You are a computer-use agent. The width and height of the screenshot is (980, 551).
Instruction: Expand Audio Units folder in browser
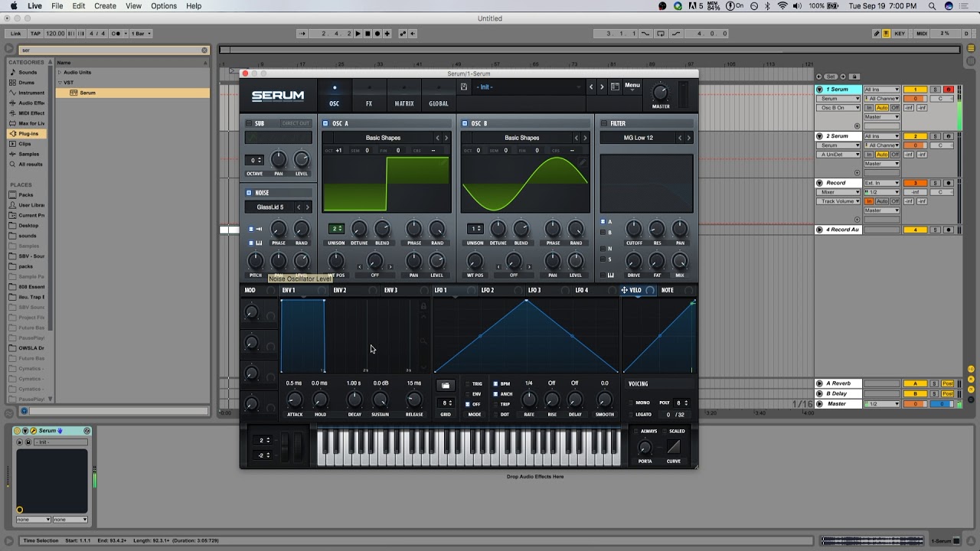60,73
